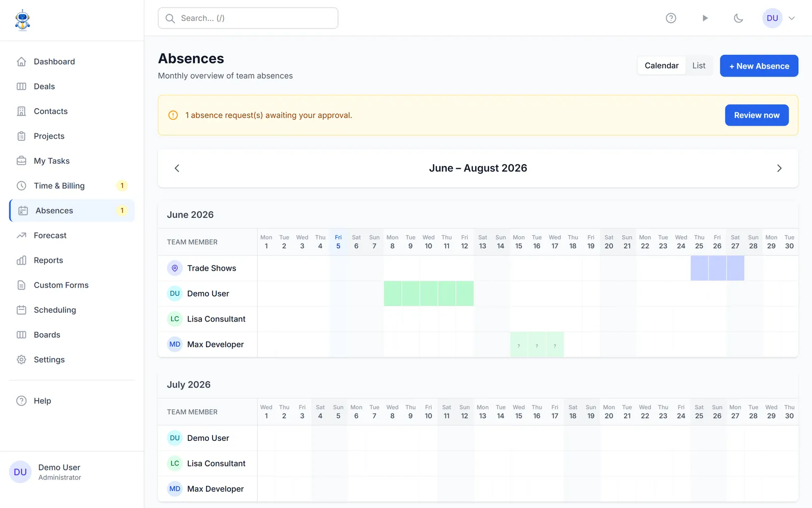The height and width of the screenshot is (508, 812).
Task: Click the Trade Shows location pin icon
Action: tap(175, 268)
